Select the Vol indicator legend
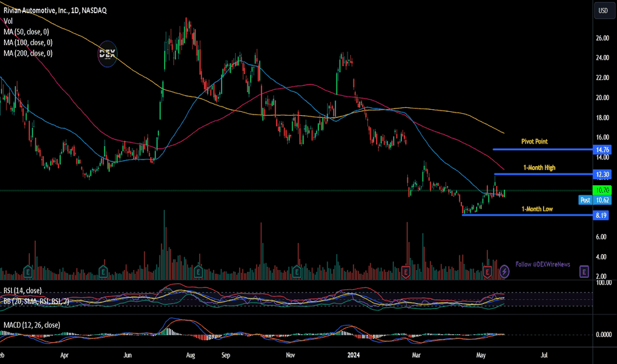 point(8,21)
